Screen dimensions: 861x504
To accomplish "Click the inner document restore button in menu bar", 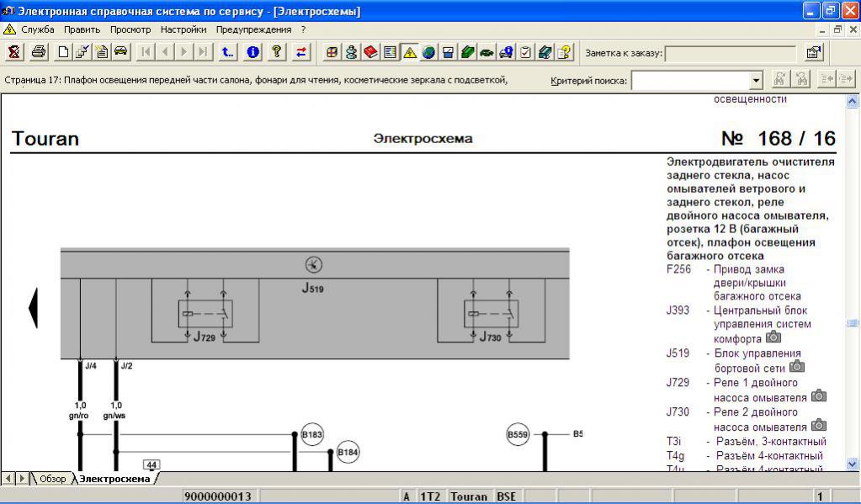I will [838, 29].
